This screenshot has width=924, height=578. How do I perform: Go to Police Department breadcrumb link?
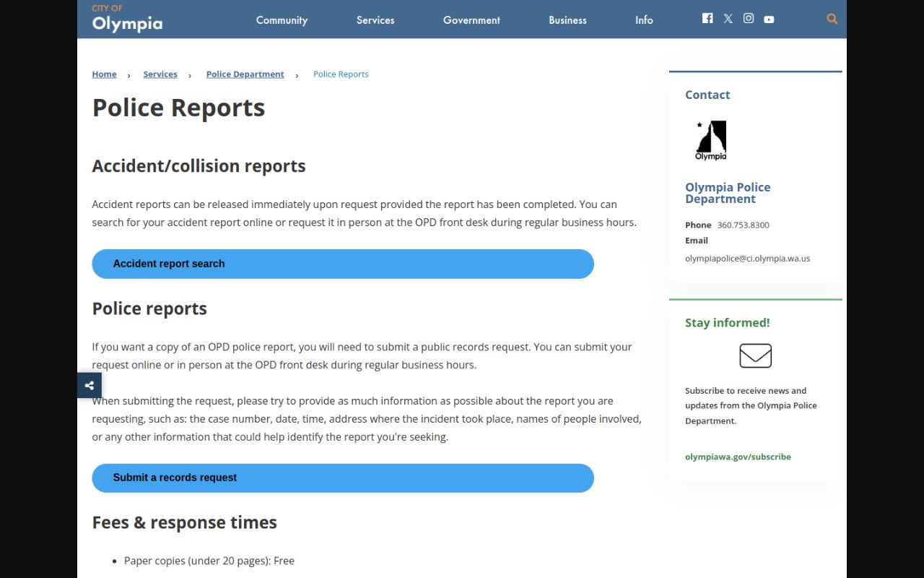click(x=245, y=74)
